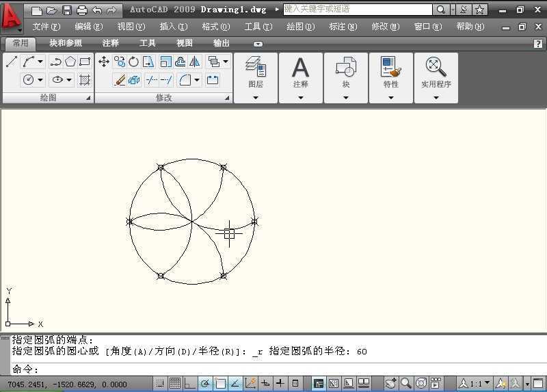Expand the Fillet tool dropdown arrow
Viewport: 547px width, 392px height.
(x=197, y=80)
